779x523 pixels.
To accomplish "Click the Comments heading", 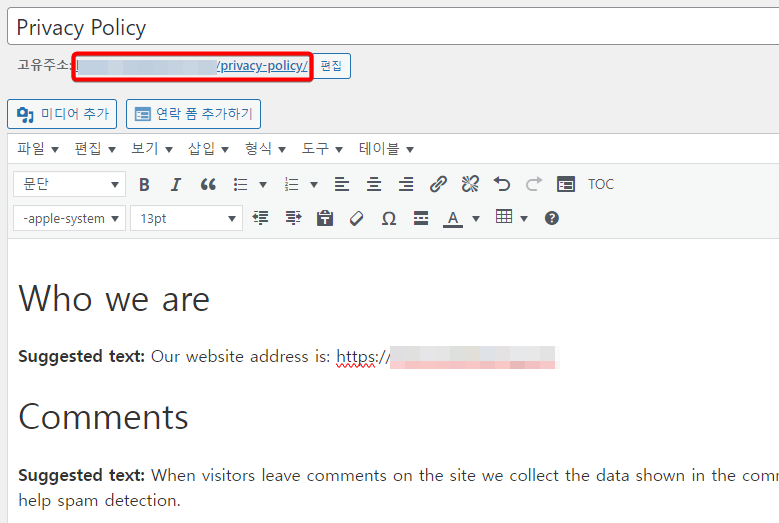I will tap(103, 417).
